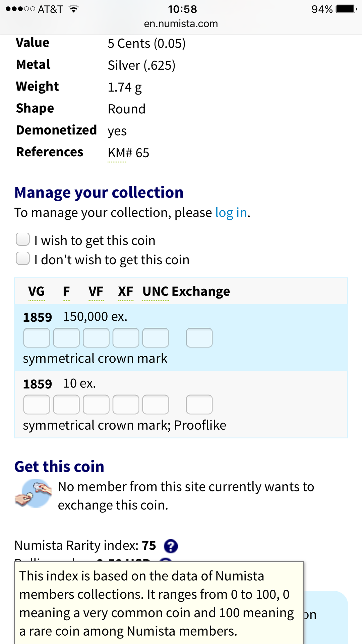This screenshot has width=362, height=644.
Task: Click Exchange field for 1859 Prooflike row
Action: point(199,405)
